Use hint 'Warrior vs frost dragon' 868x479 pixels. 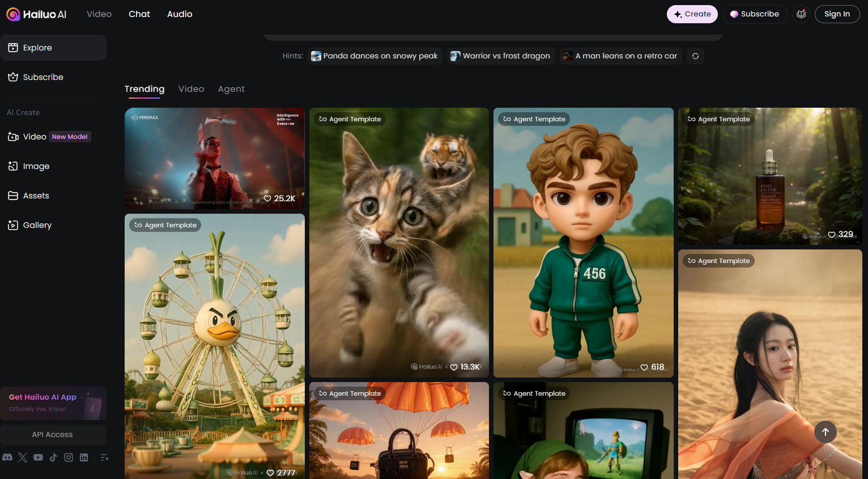pyautogui.click(x=500, y=56)
